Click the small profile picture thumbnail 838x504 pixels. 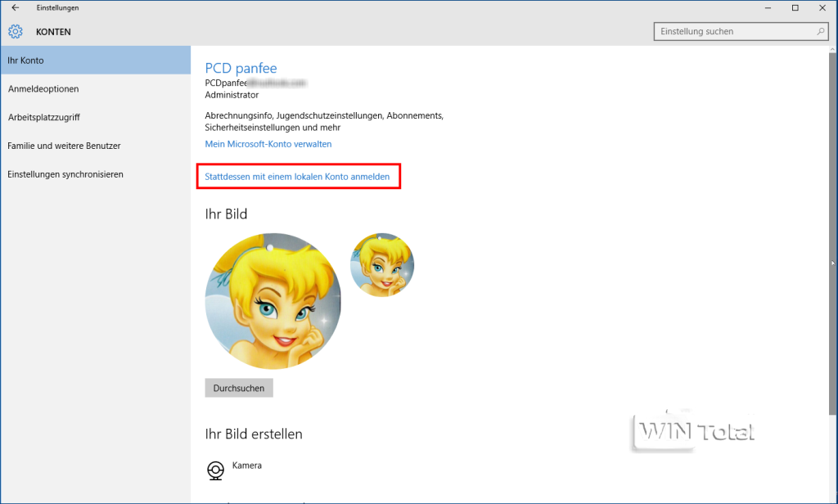click(382, 264)
